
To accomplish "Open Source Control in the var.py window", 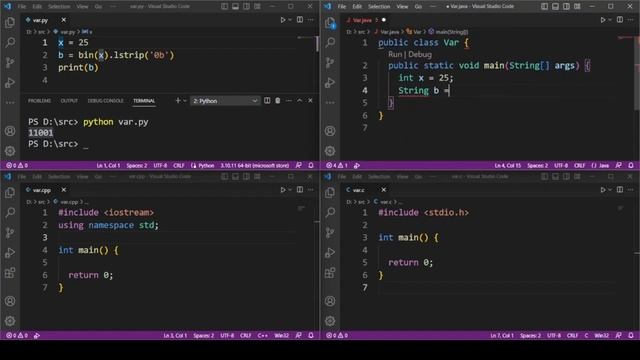I will [10, 62].
